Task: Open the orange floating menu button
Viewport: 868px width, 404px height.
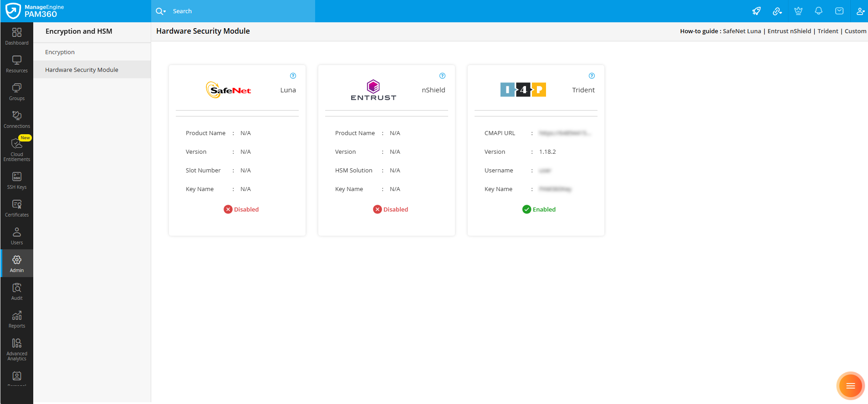Action: pos(850,386)
